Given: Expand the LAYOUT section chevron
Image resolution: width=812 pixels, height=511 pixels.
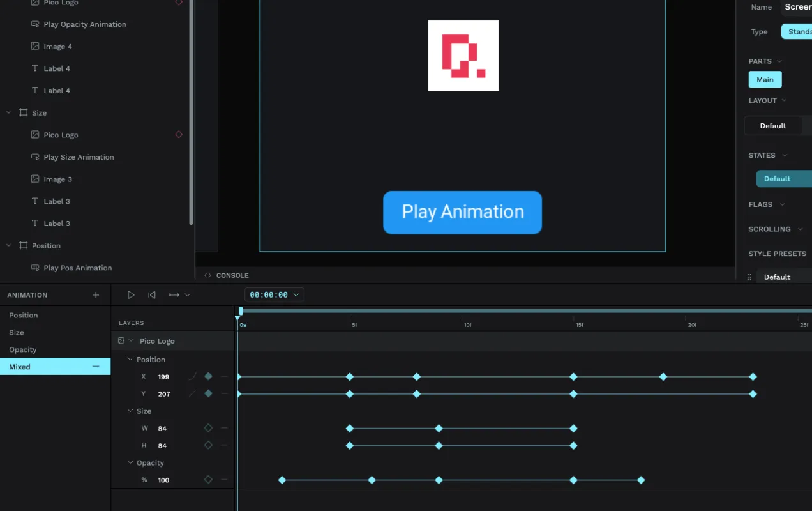Looking at the screenshot, I should coord(784,100).
